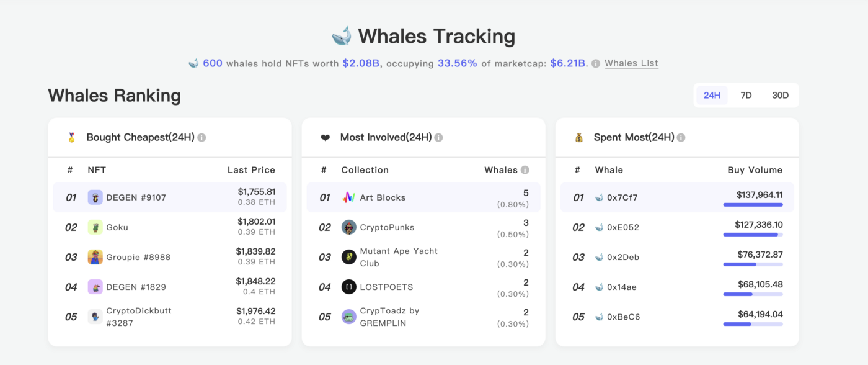Open the DEGEN #1829 NFT name

click(136, 287)
